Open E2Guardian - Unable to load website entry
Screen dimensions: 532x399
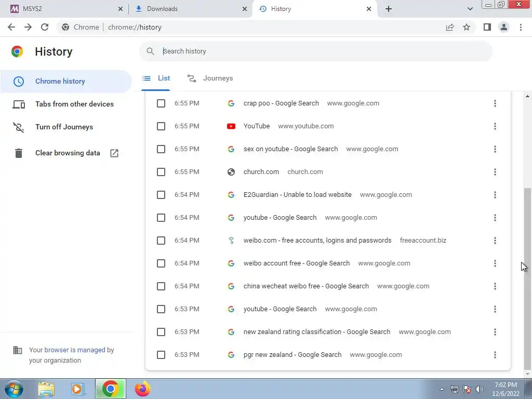point(298,195)
